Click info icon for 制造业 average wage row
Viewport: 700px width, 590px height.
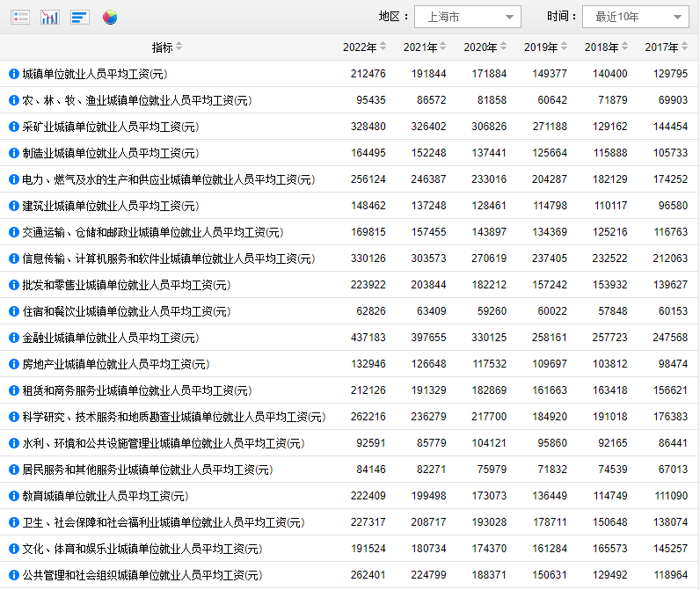tap(14, 153)
